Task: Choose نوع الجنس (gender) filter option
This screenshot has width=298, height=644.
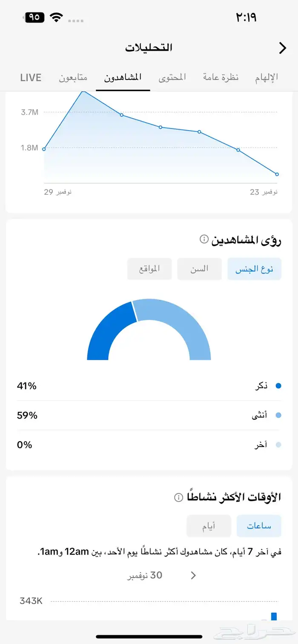Action: tap(254, 269)
